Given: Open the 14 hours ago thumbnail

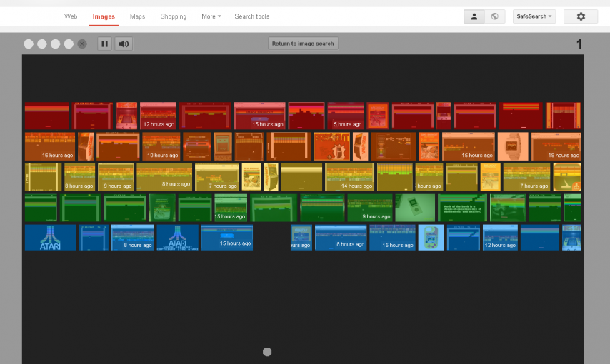Looking at the screenshot, I should click(349, 177).
